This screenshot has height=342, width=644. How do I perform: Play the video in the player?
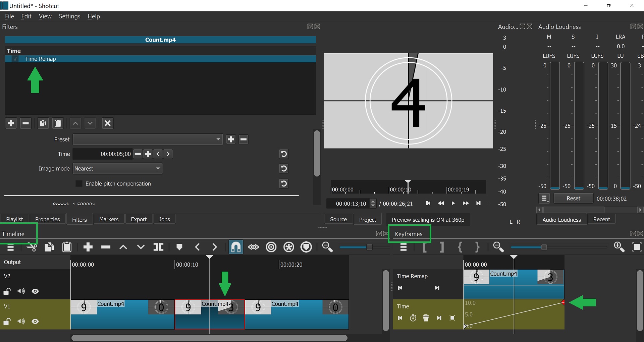453,203
